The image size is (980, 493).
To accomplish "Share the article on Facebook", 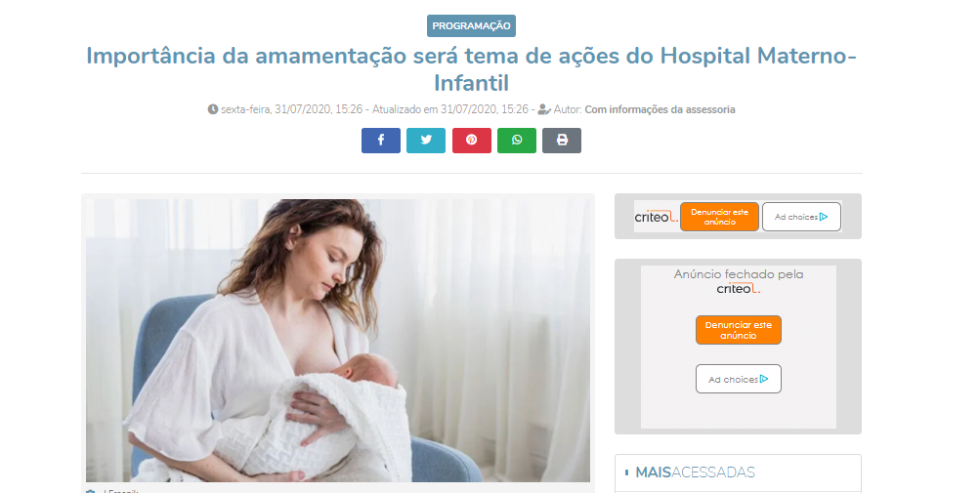I will 381,140.
